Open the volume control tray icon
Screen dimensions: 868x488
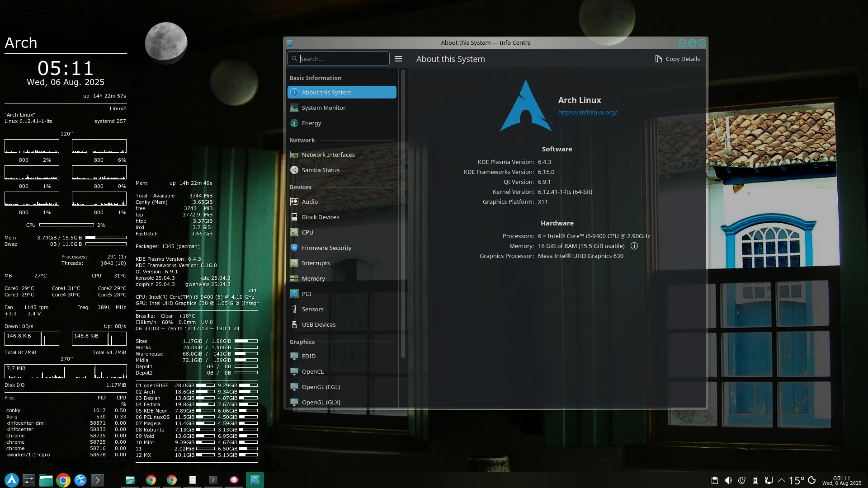tap(728, 480)
